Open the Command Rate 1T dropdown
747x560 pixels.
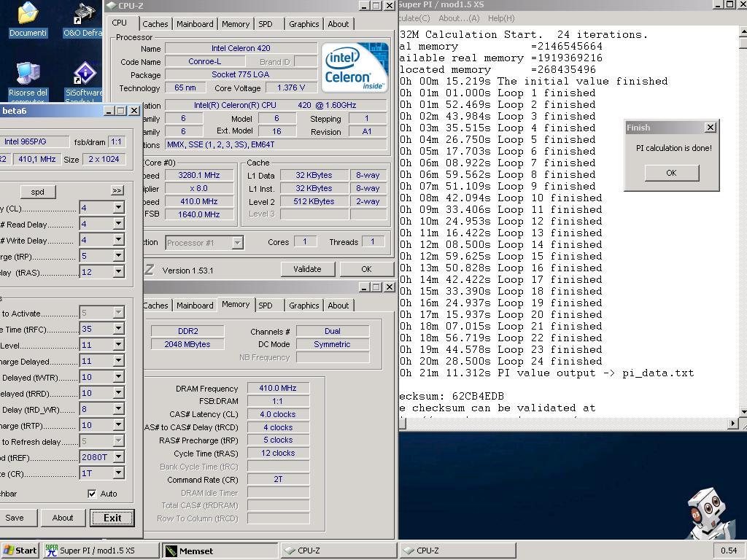tap(119, 472)
